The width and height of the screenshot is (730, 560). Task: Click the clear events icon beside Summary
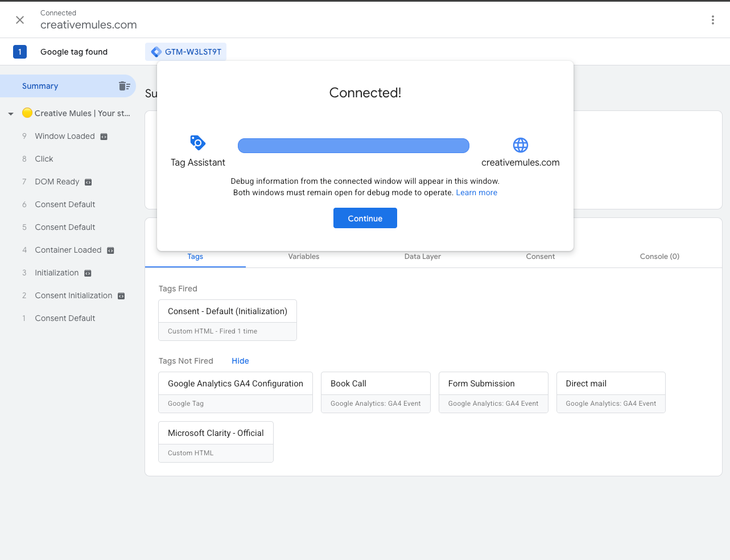point(124,86)
